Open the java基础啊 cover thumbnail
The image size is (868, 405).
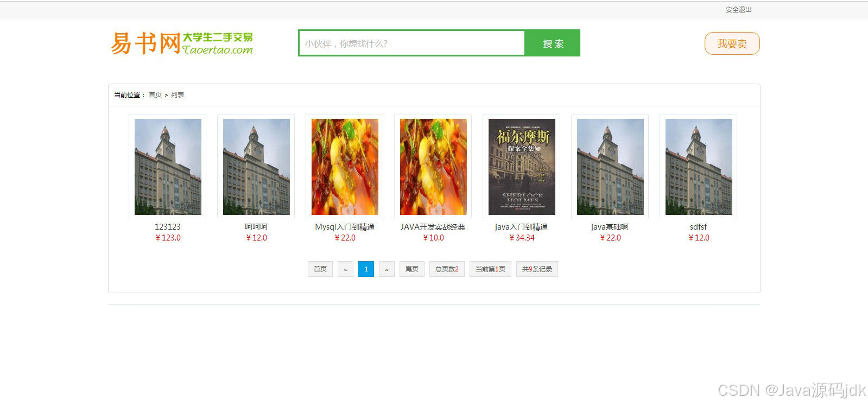click(x=610, y=167)
